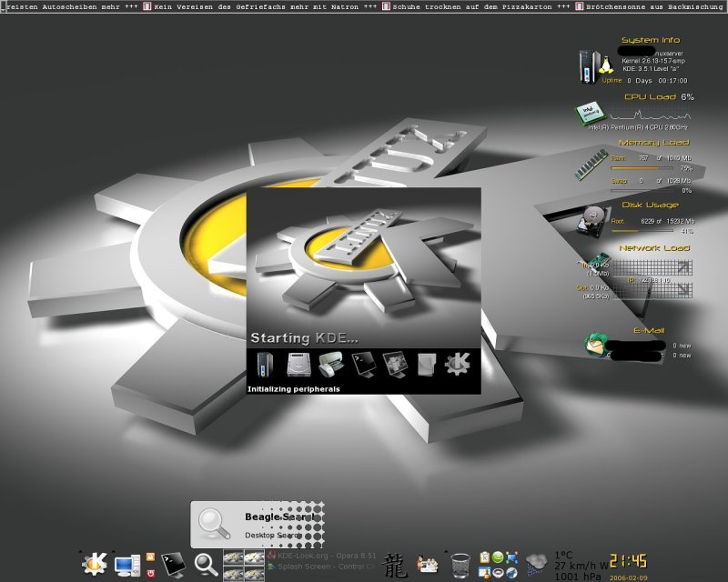Click the globe tray icon

[511, 573]
